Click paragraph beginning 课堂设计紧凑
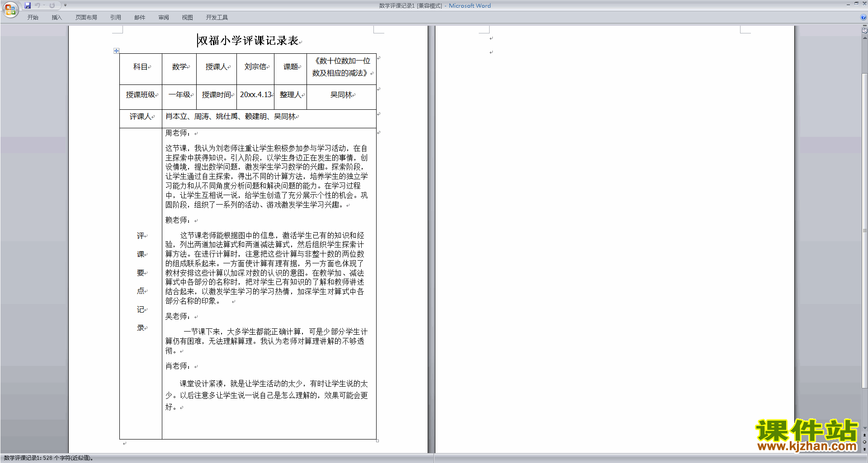 [267, 395]
